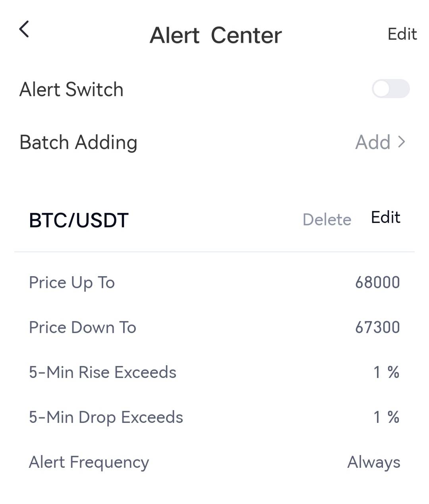Viewport: 429px width, 504px height.
Task: Open the Always alert frequency option
Action: [x=374, y=462]
